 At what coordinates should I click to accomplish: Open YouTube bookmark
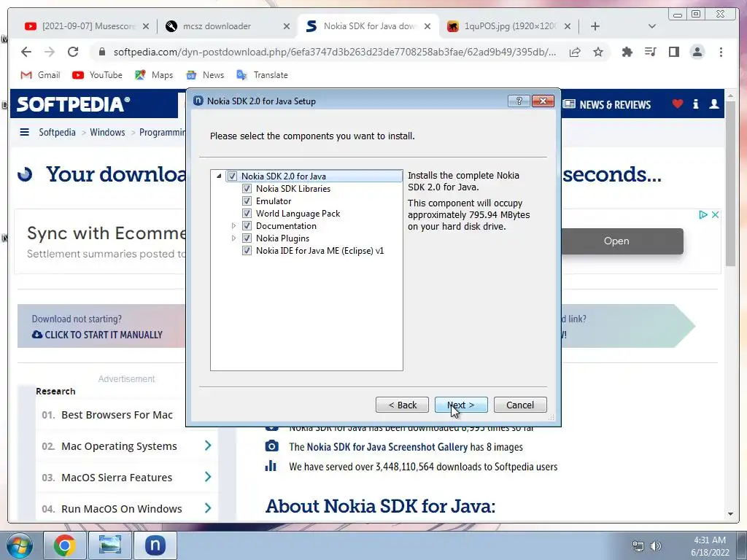click(97, 75)
